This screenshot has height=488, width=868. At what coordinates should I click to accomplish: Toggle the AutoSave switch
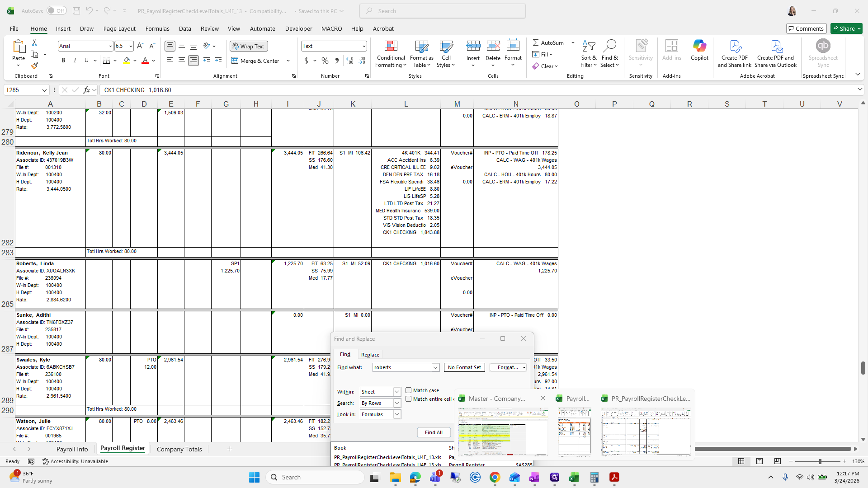tap(56, 11)
